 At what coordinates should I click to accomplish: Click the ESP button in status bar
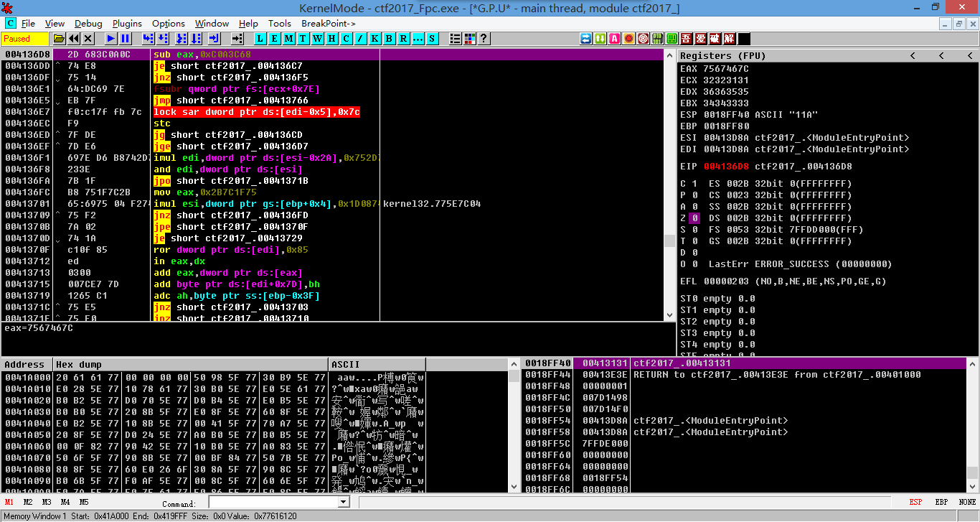915,503
